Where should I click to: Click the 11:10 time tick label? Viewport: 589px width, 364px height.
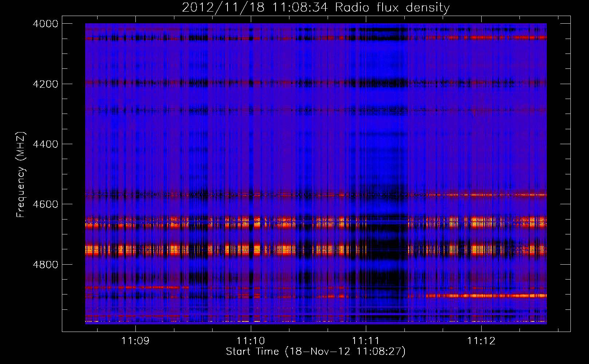[251, 341]
